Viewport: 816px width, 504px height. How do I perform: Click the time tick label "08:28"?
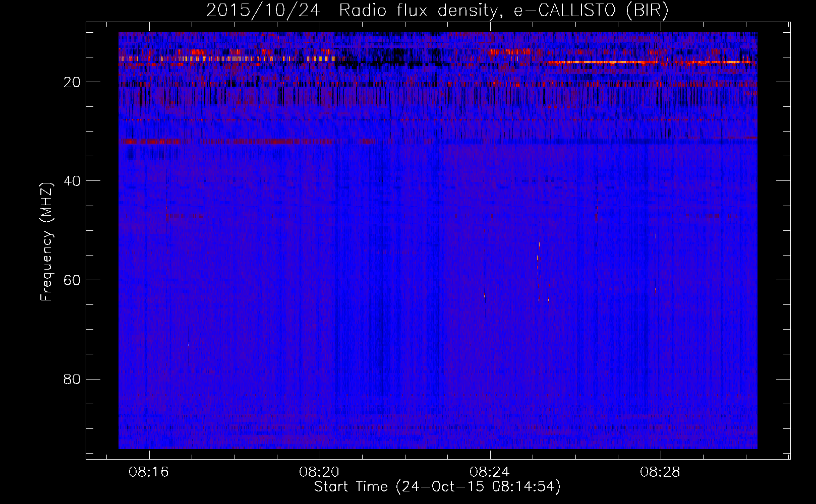[660, 472]
